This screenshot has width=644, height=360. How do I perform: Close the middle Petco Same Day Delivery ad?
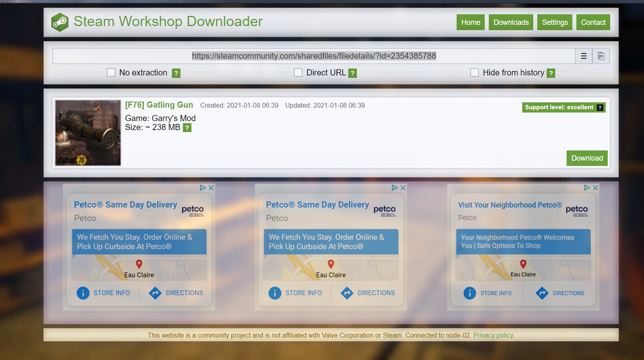tap(403, 188)
